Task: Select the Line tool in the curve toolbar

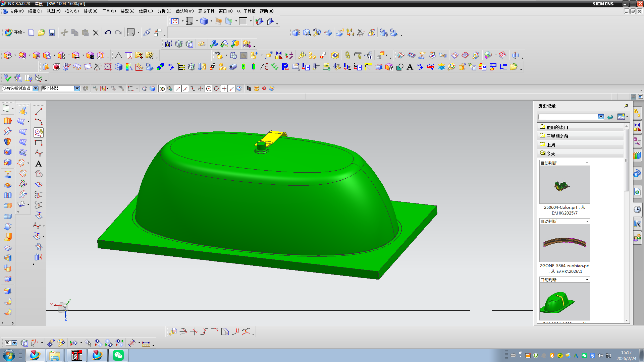Action: 38,112
